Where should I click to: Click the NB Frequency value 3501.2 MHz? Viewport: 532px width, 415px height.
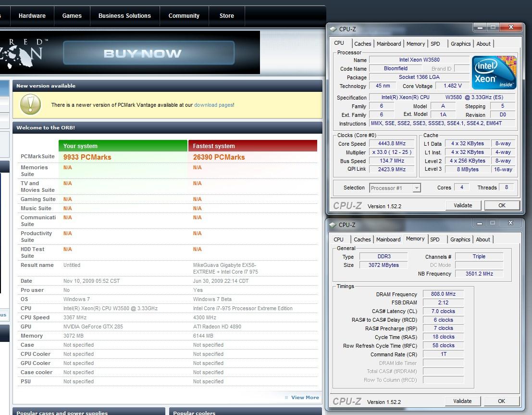click(x=479, y=274)
